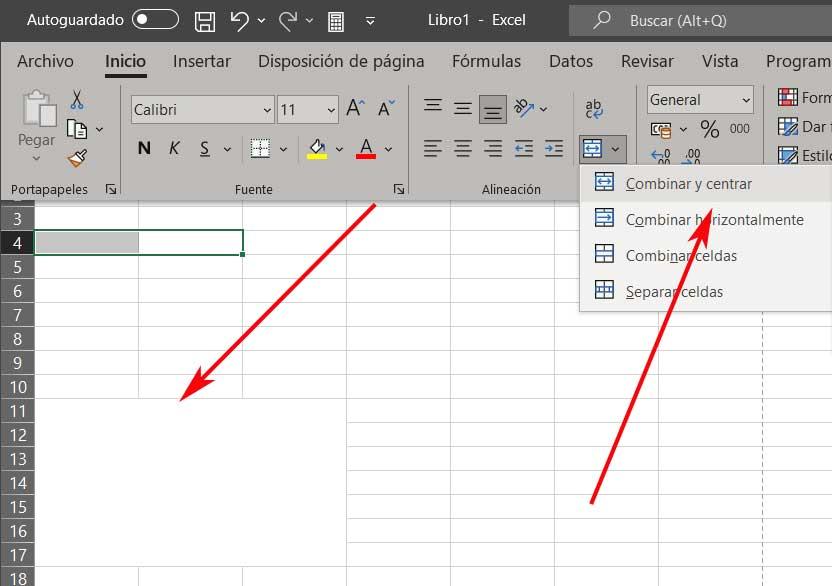832x586 pixels.
Task: Apply the yellow fill color
Action: pyautogui.click(x=317, y=149)
